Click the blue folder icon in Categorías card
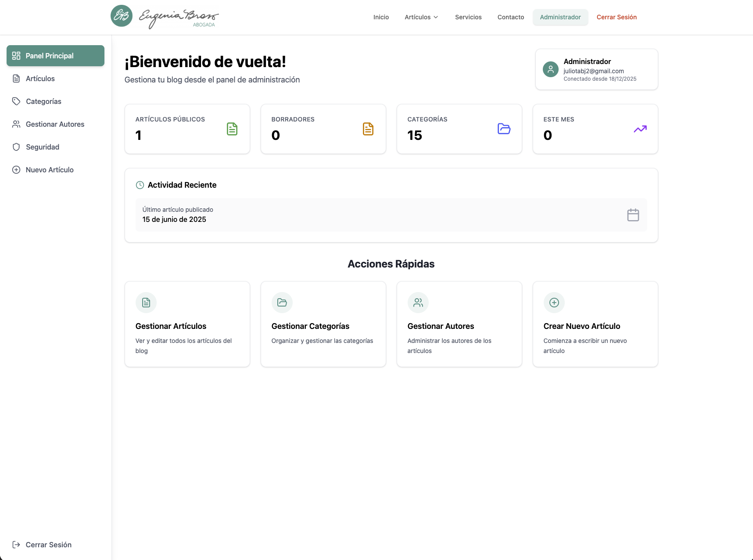 [504, 129]
